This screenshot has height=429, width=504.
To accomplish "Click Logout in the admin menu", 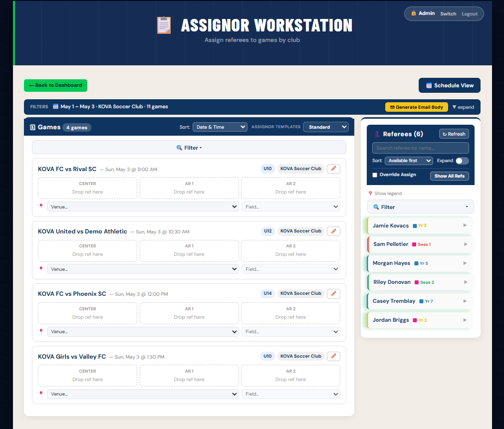I will 470,14.
